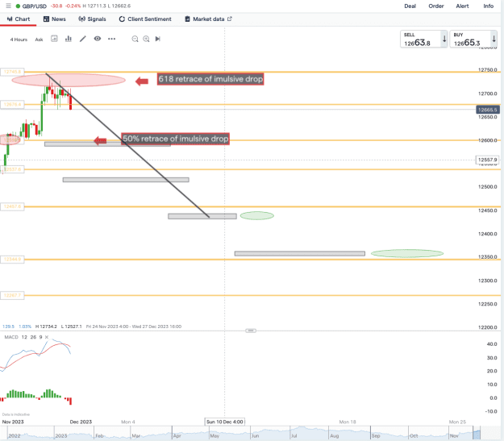Click the SELL down arrow icon
504x441 pixels.
pyautogui.click(x=444, y=39)
